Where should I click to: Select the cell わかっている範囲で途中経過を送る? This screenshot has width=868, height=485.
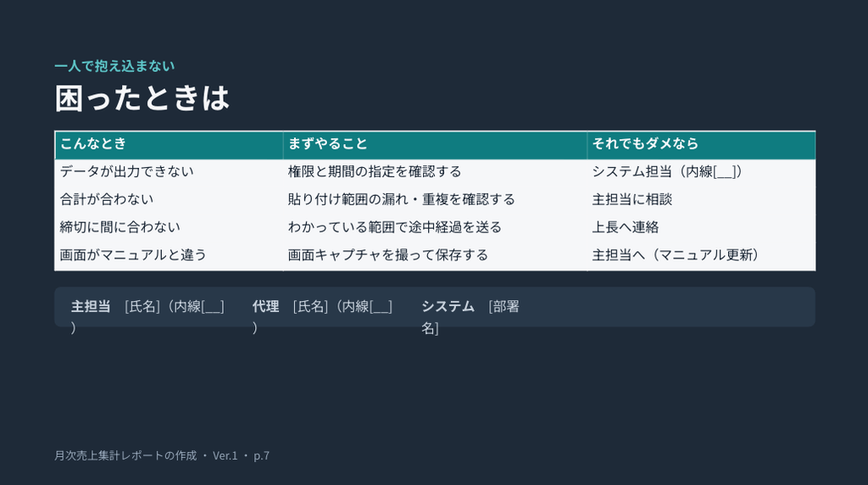pos(435,228)
